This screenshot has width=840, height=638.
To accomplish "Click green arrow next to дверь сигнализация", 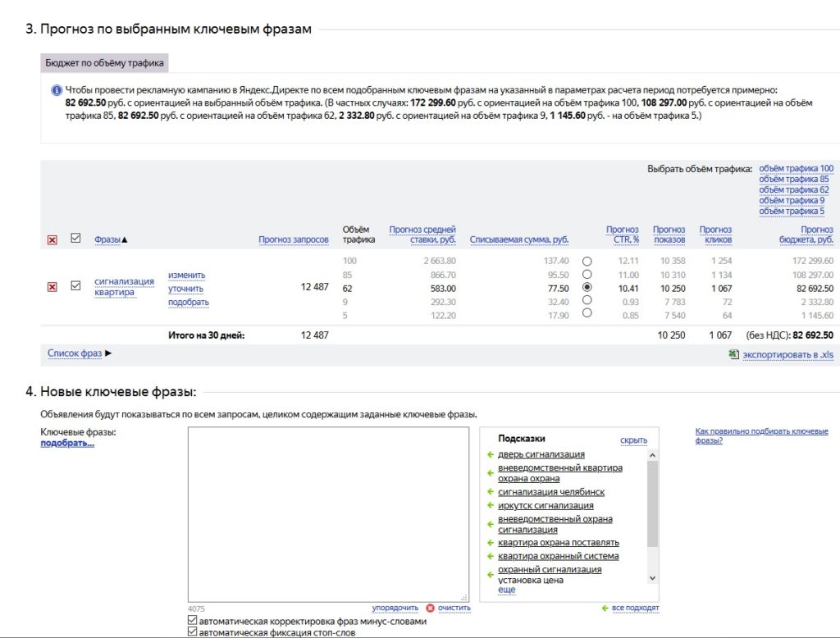I will point(491,454).
